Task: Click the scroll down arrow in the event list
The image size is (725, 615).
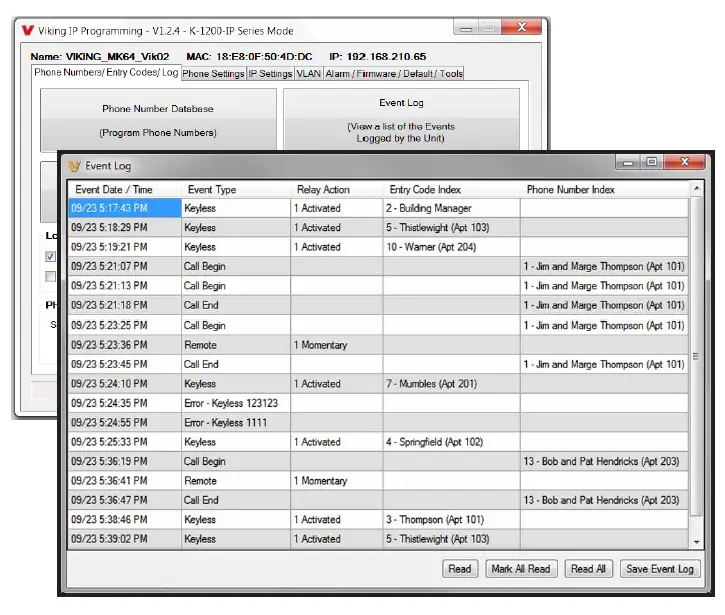Action: pyautogui.click(x=695, y=541)
